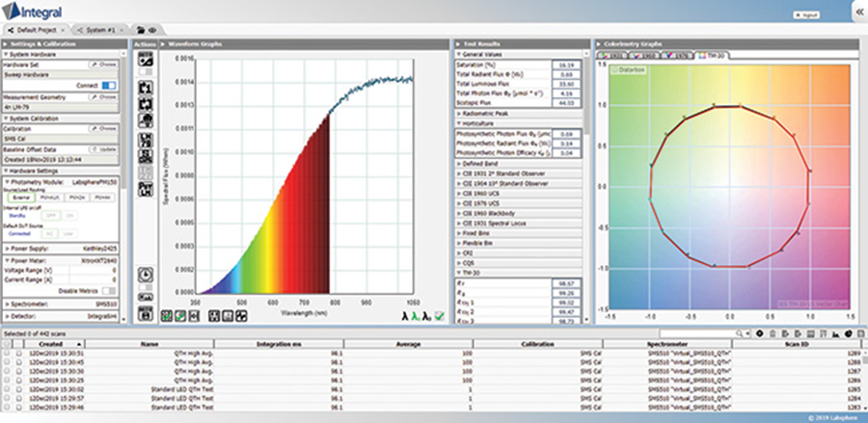Click the horizontal fit icon below waveform graph
868x423 pixels.
click(194, 316)
